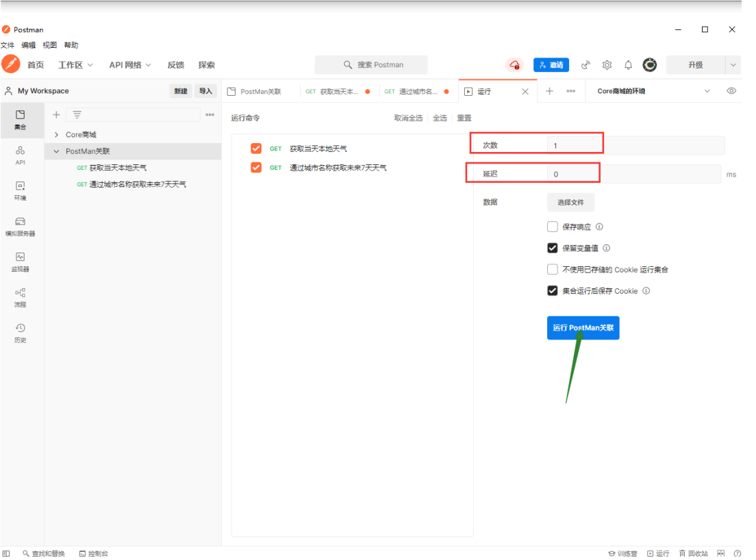Click the Postman logo in the navigation bar
Image resolution: width=756 pixels, height=560 pixels.
(x=10, y=64)
